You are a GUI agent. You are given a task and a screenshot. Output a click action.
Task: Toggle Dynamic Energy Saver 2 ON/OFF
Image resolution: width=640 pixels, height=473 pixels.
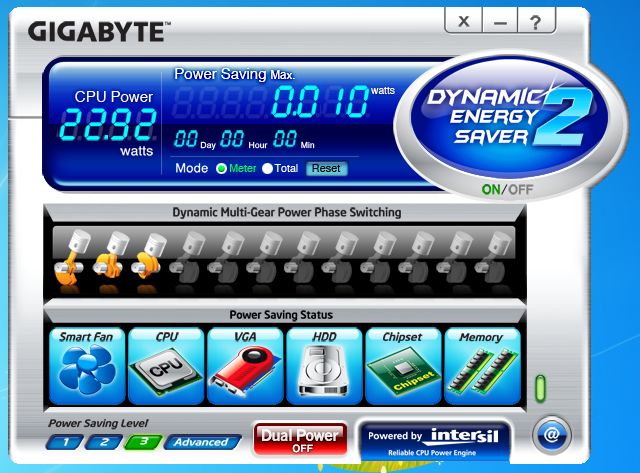click(507, 189)
